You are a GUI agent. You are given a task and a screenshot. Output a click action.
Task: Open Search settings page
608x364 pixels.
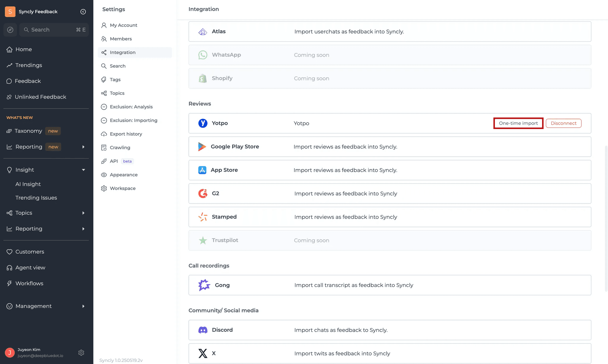(x=135, y=66)
